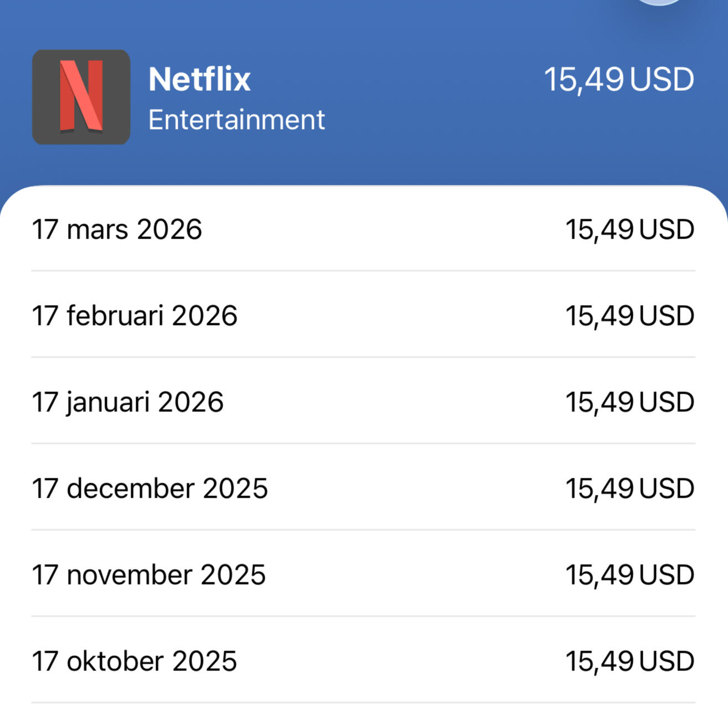Choose the 17 december 2025 date
The width and height of the screenshot is (728, 728).
tap(149, 488)
